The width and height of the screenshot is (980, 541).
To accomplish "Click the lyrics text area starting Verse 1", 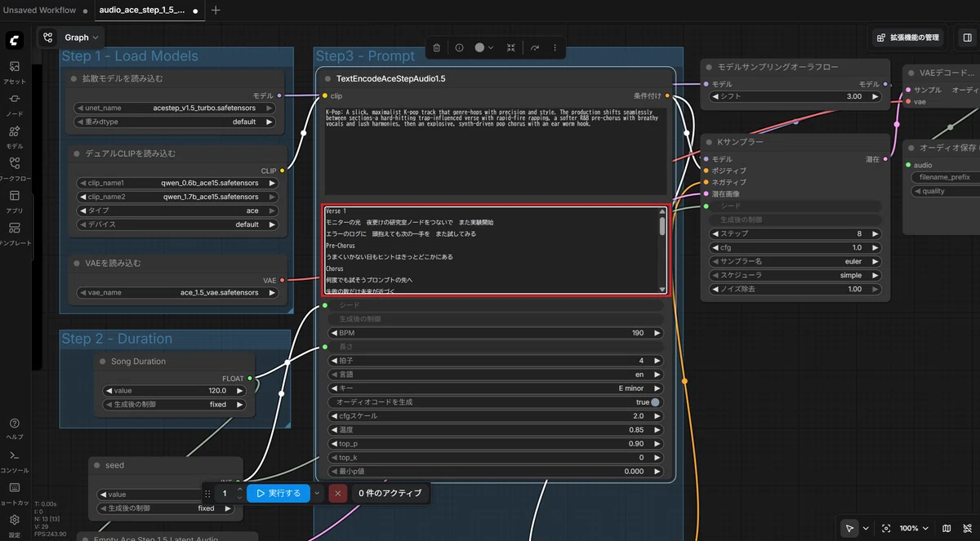I will coord(495,250).
